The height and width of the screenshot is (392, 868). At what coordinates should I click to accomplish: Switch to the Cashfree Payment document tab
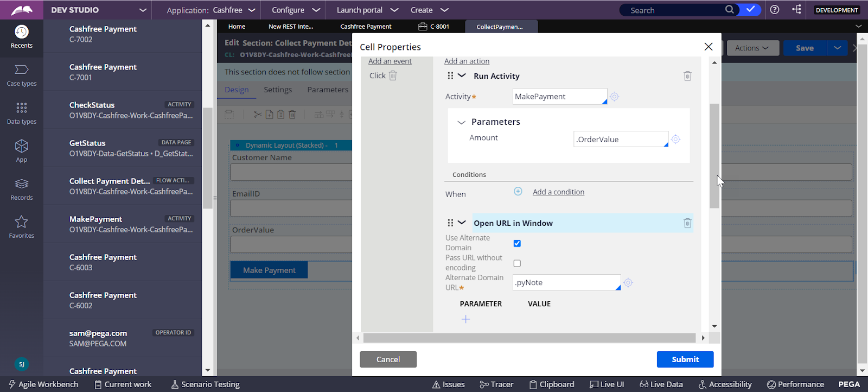[x=366, y=26]
